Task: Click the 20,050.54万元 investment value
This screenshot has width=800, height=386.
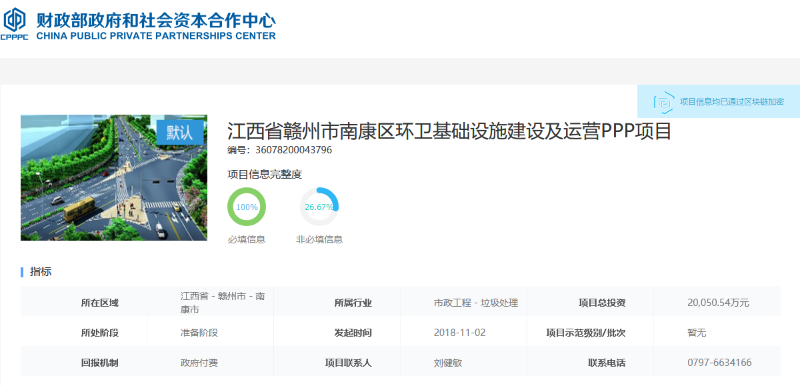Action: pyautogui.click(x=718, y=302)
